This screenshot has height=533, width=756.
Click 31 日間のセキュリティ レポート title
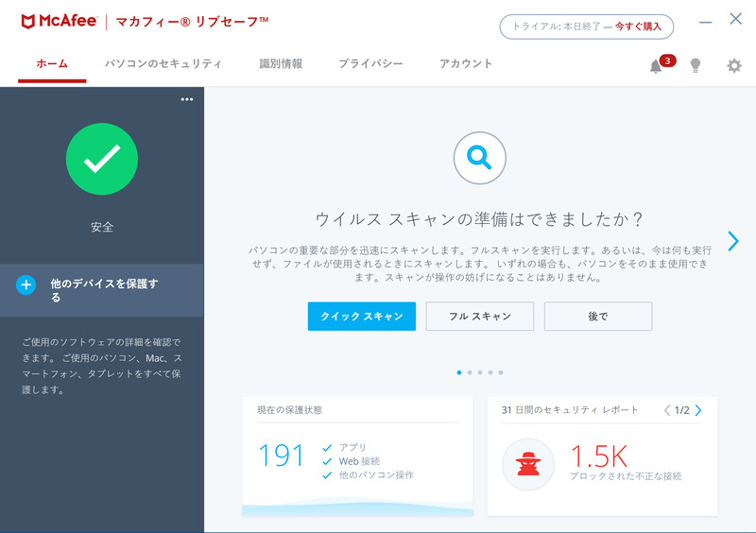[570, 410]
